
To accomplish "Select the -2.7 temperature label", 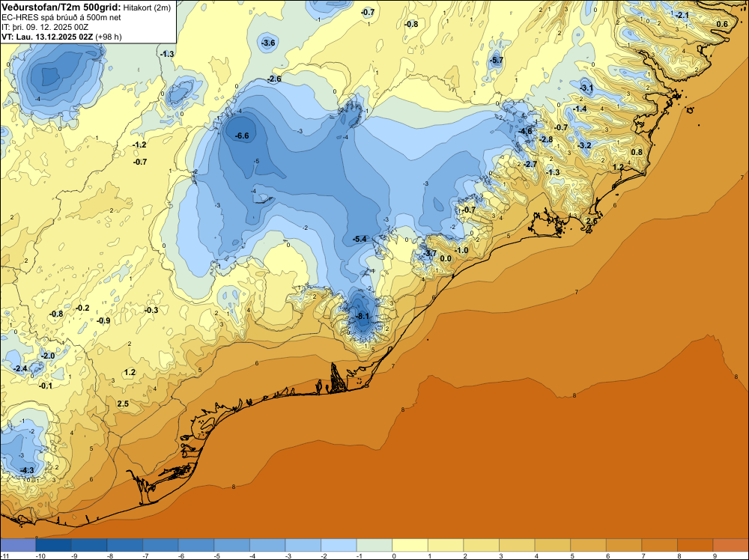I will click(530, 164).
